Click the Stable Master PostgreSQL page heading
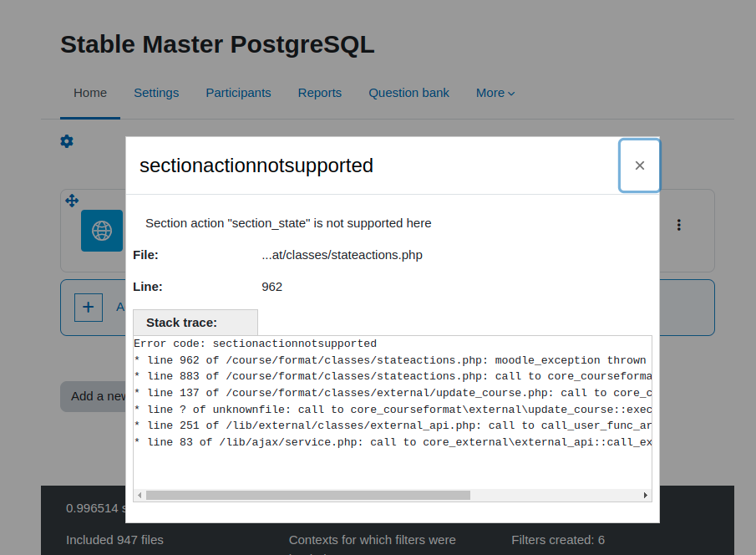Image resolution: width=756 pixels, height=555 pixels. point(217,44)
